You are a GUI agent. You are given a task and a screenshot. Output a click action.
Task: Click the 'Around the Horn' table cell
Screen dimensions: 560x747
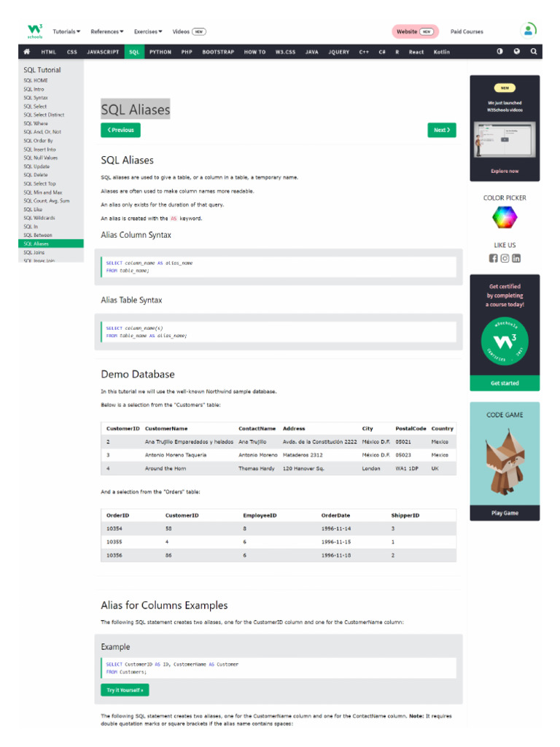[x=166, y=469]
